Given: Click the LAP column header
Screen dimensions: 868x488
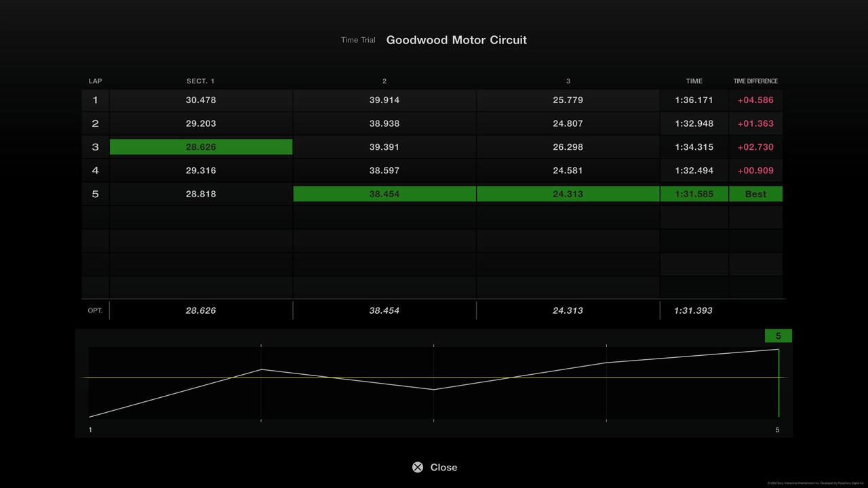Looking at the screenshot, I should pos(95,81).
